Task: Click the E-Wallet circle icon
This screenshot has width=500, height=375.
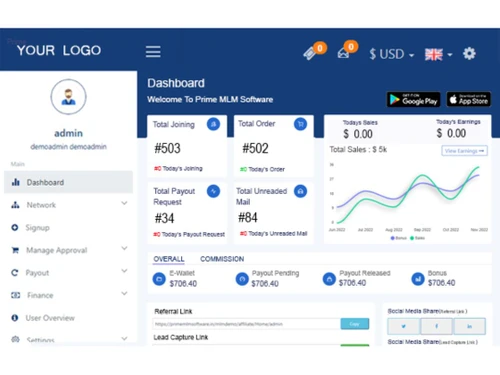Action: click(x=159, y=279)
